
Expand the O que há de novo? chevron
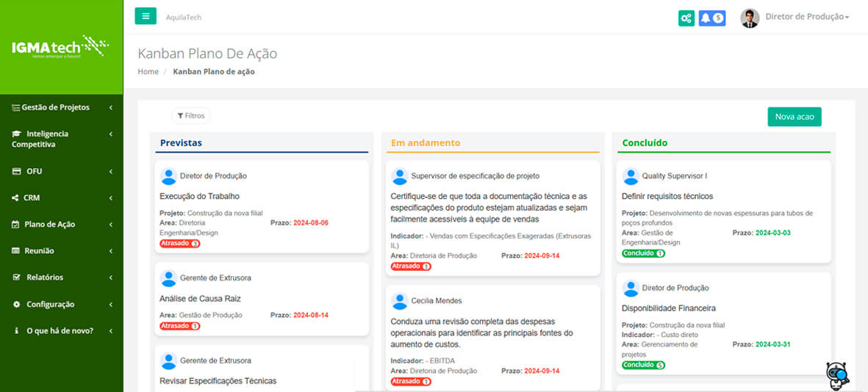point(111,330)
